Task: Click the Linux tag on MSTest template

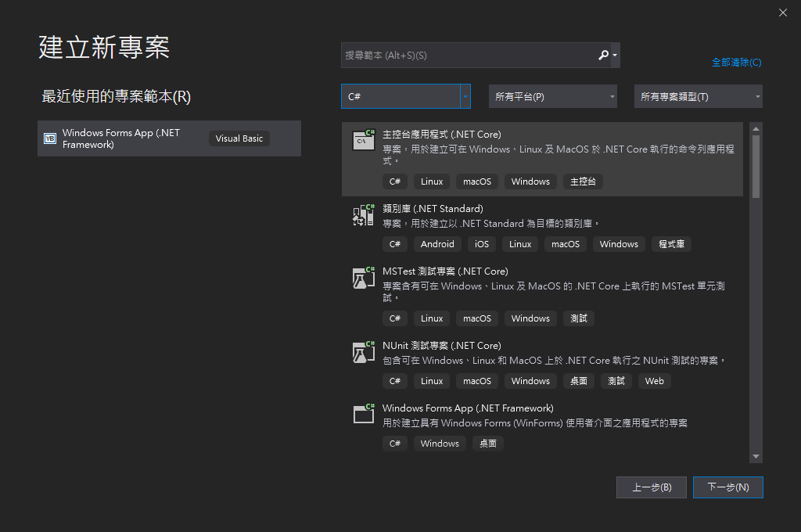Action: point(432,318)
